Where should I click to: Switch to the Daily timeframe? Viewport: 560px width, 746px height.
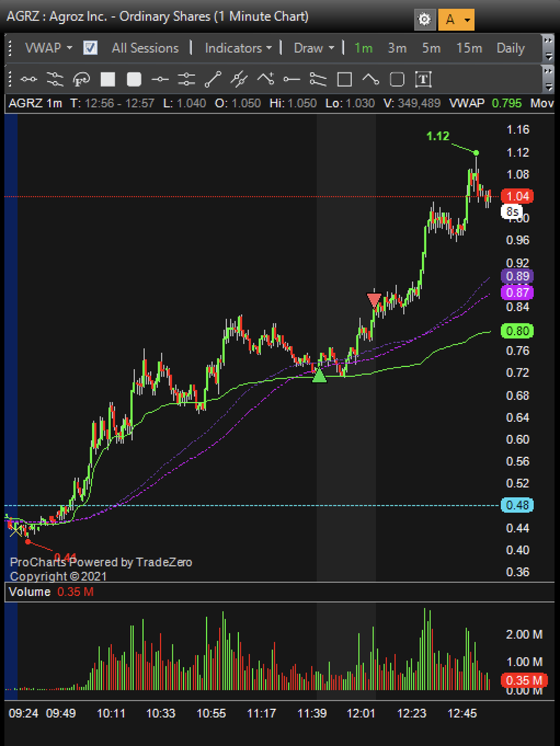click(510, 48)
